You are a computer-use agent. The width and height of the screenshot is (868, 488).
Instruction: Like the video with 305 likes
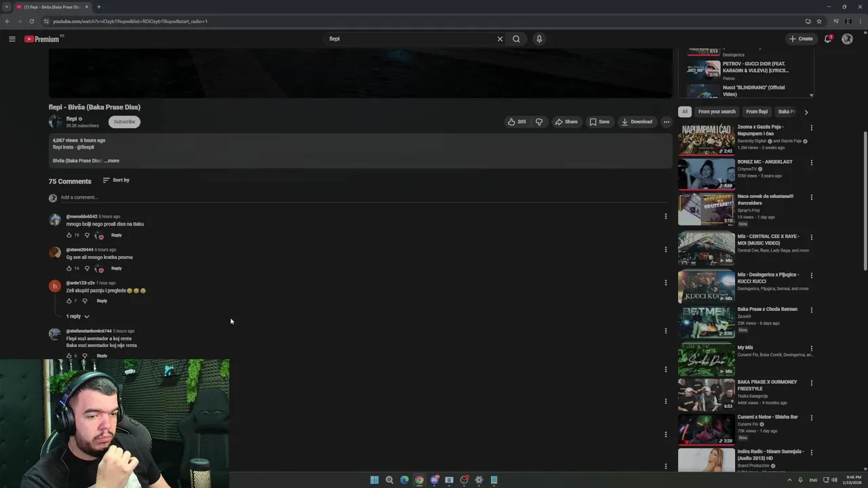click(x=516, y=122)
